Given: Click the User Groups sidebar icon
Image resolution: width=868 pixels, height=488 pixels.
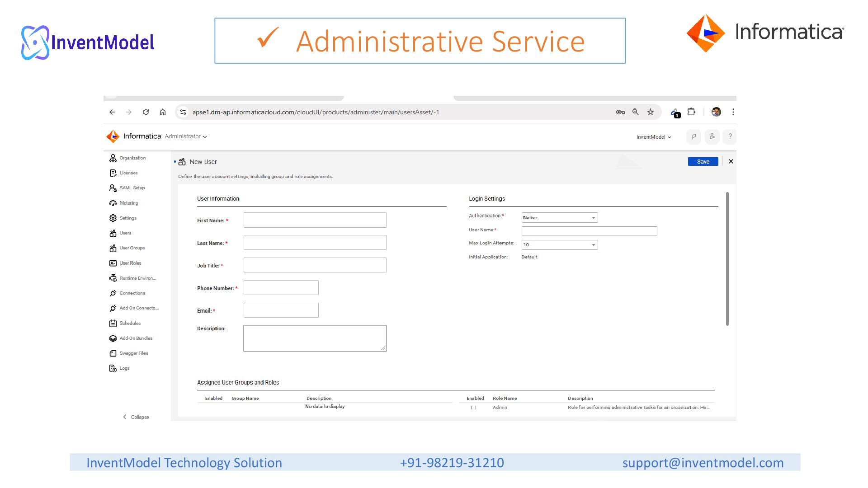Looking at the screenshot, I should (x=113, y=248).
